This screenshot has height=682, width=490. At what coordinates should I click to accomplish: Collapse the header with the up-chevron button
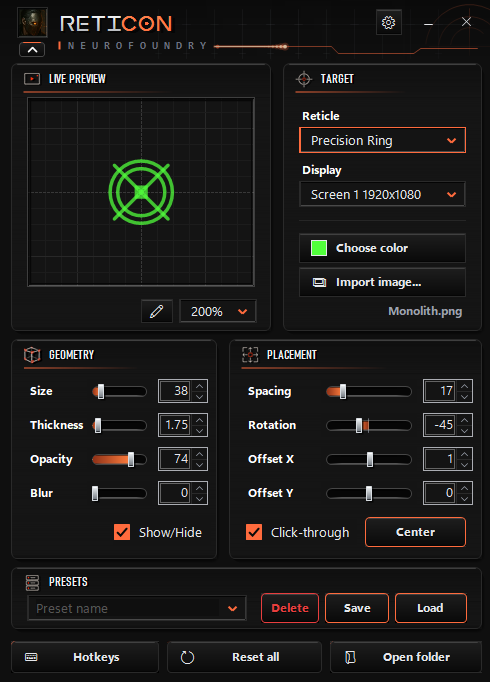pos(32,50)
